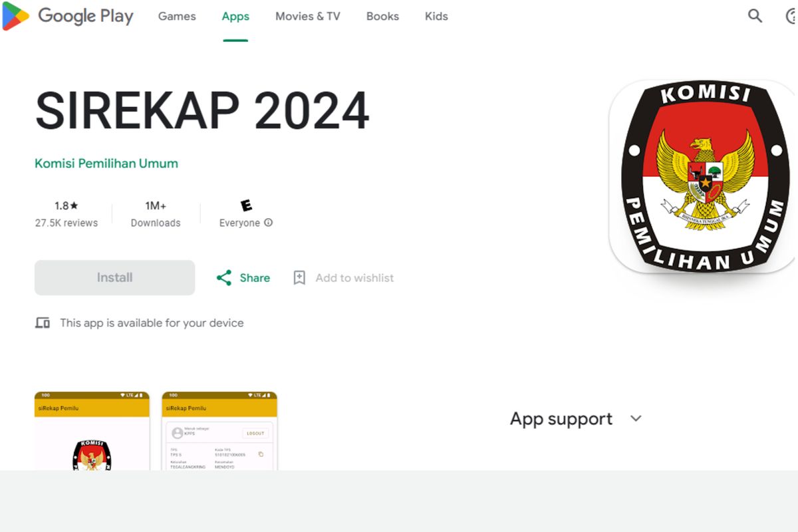Go to the Books tab
The width and height of the screenshot is (798, 532).
(382, 17)
